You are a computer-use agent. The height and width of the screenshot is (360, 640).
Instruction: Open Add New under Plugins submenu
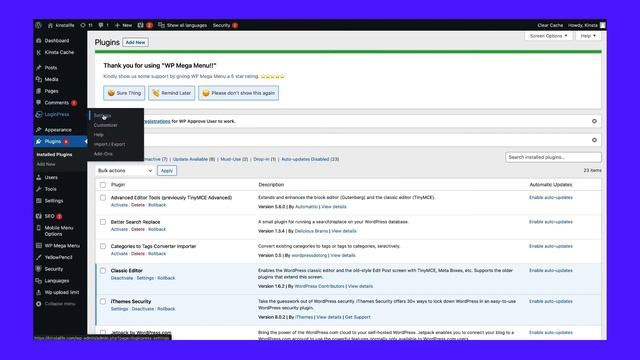coord(46,164)
